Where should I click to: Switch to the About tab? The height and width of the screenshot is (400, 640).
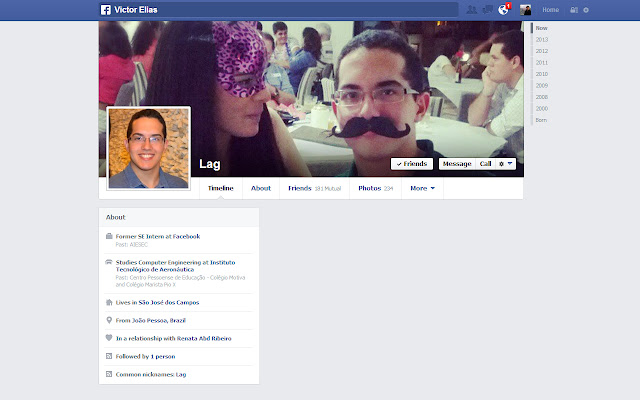pos(261,188)
